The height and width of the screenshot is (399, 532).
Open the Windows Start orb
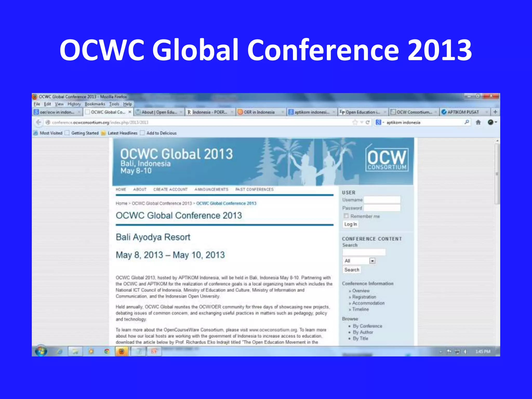[x=41, y=351]
